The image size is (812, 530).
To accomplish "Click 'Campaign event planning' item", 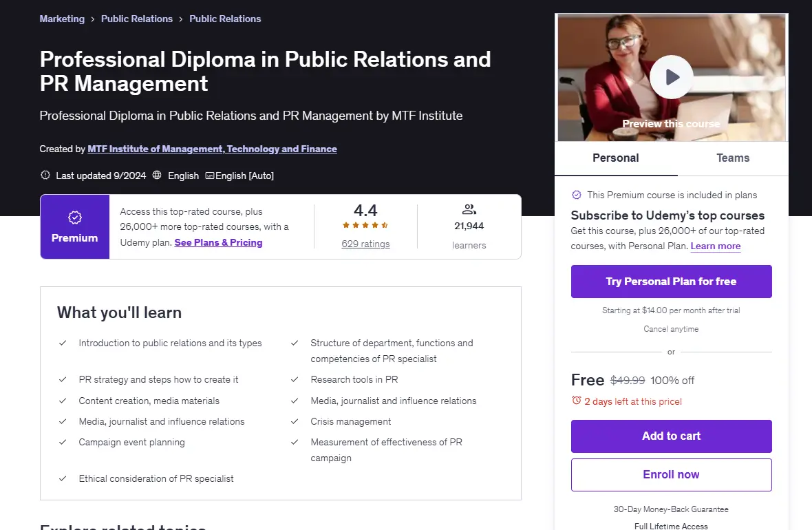I will tap(131, 442).
